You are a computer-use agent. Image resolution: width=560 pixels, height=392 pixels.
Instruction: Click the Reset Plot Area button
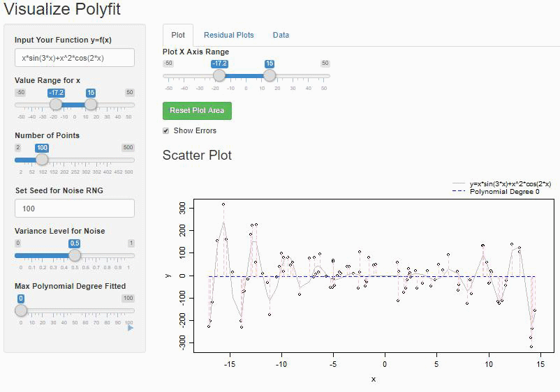[197, 111]
